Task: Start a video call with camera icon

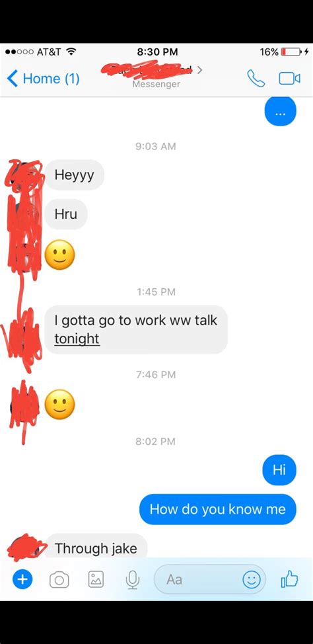Action: click(290, 79)
